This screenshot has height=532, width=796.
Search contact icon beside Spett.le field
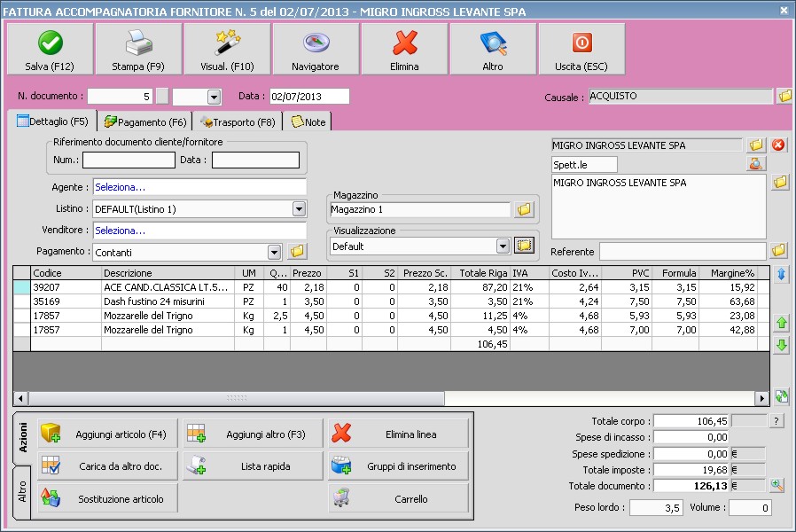[x=756, y=164]
